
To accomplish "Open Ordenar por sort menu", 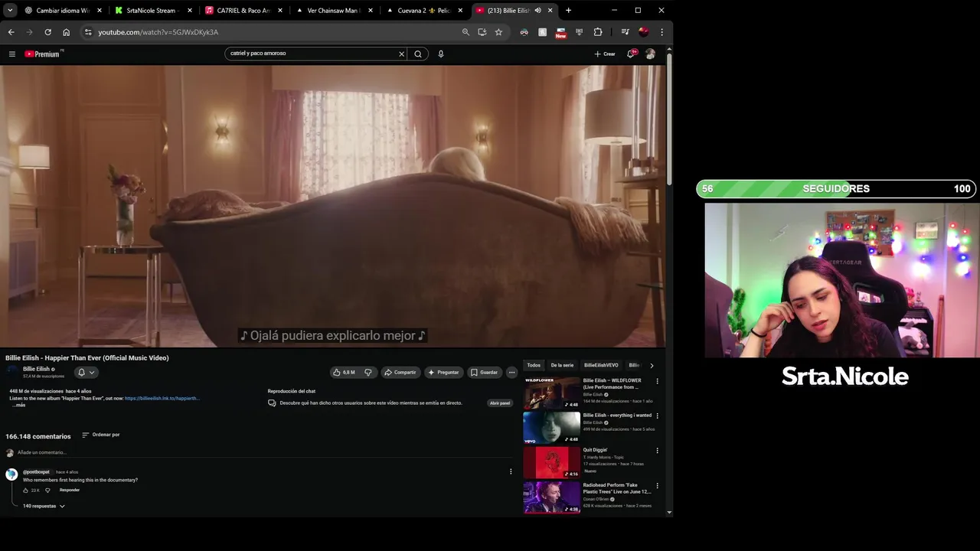I will tap(101, 435).
